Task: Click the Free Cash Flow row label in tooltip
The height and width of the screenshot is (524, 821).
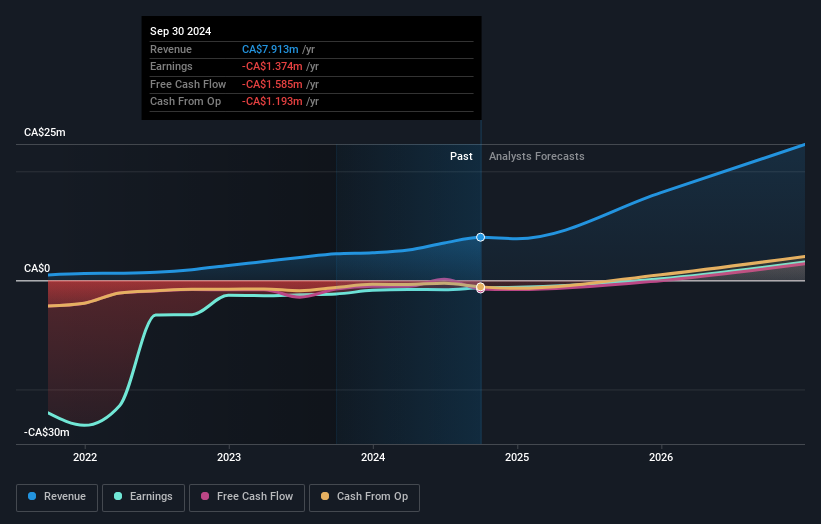Action: (188, 84)
